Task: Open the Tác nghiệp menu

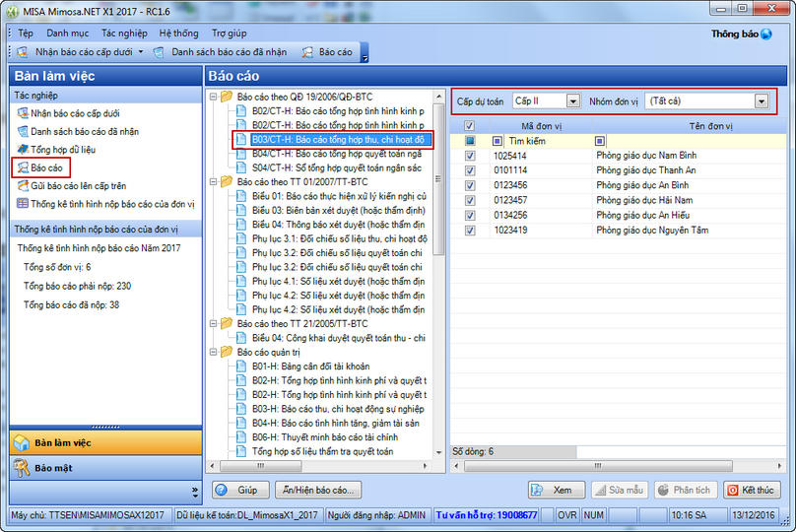Action: [124, 33]
